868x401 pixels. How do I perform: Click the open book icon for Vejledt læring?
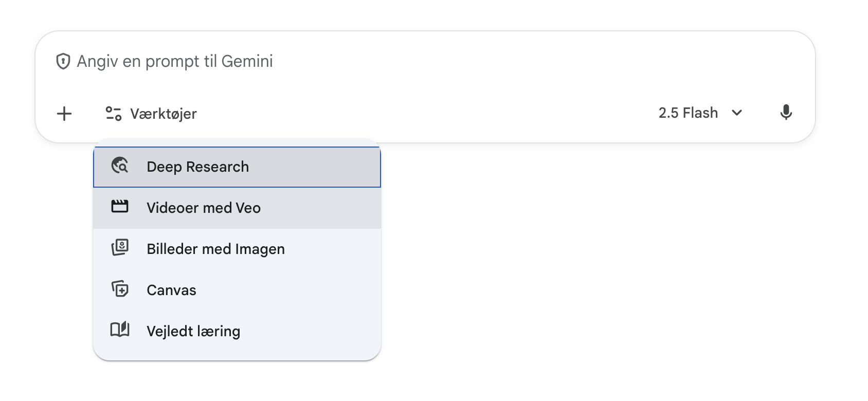(x=120, y=330)
